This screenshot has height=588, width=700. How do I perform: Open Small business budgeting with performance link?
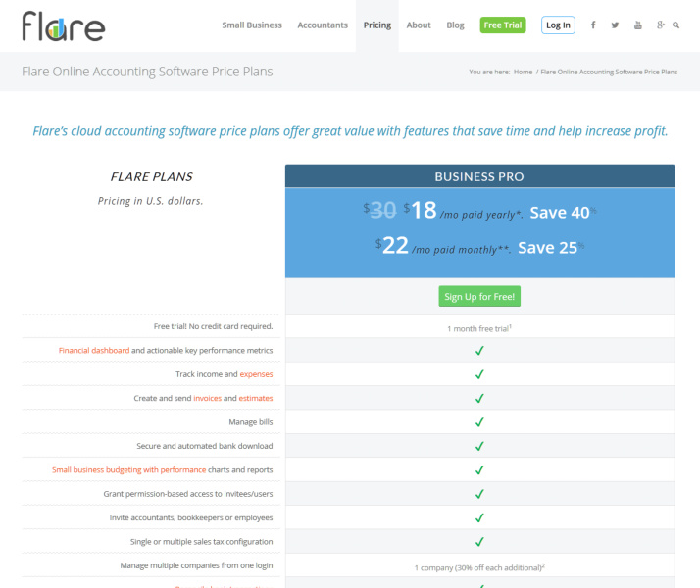coord(129,469)
